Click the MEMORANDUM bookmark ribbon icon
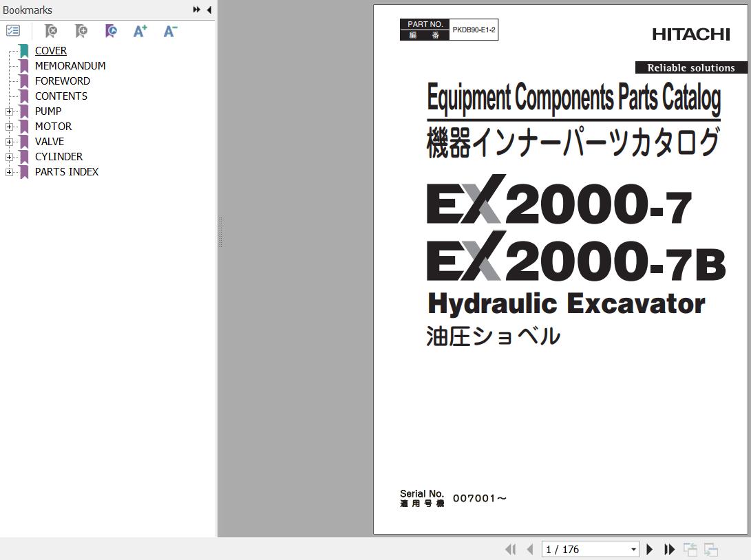This screenshot has width=751, height=560. [24, 66]
